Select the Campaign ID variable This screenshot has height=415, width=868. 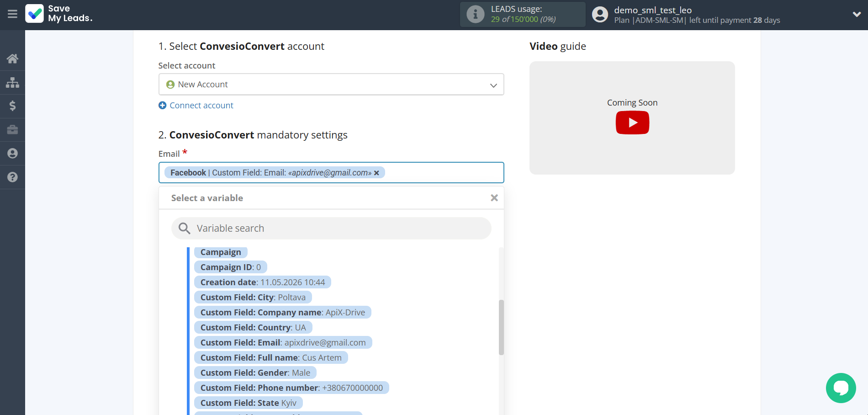231,267
